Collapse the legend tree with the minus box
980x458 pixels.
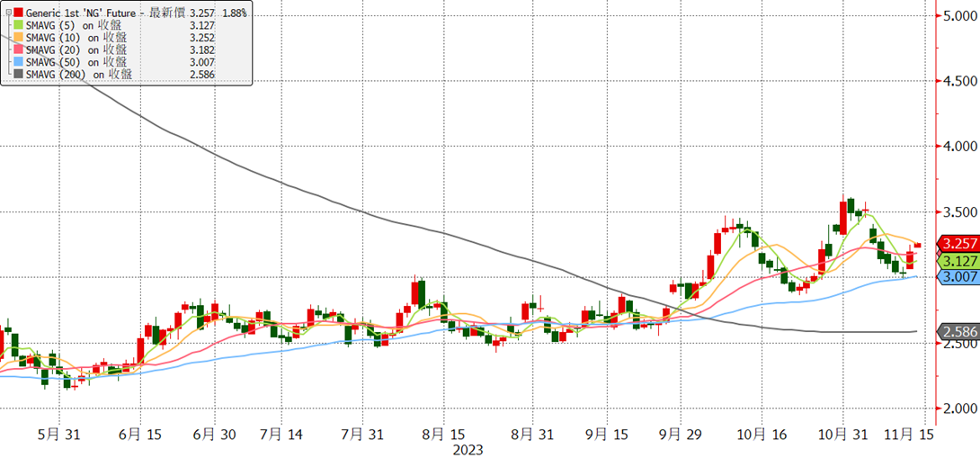click(7, 12)
